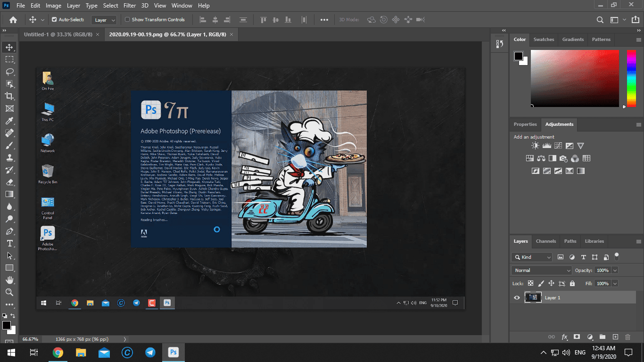Switch to the Channels tab
Screen dimensions: 644x362
click(546, 241)
